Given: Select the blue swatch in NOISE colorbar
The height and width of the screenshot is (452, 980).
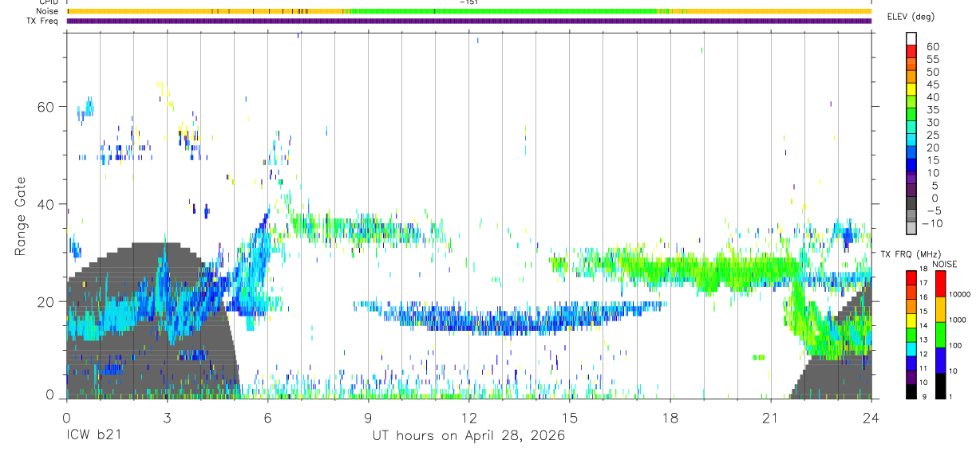Looking at the screenshot, I should click(942, 360).
